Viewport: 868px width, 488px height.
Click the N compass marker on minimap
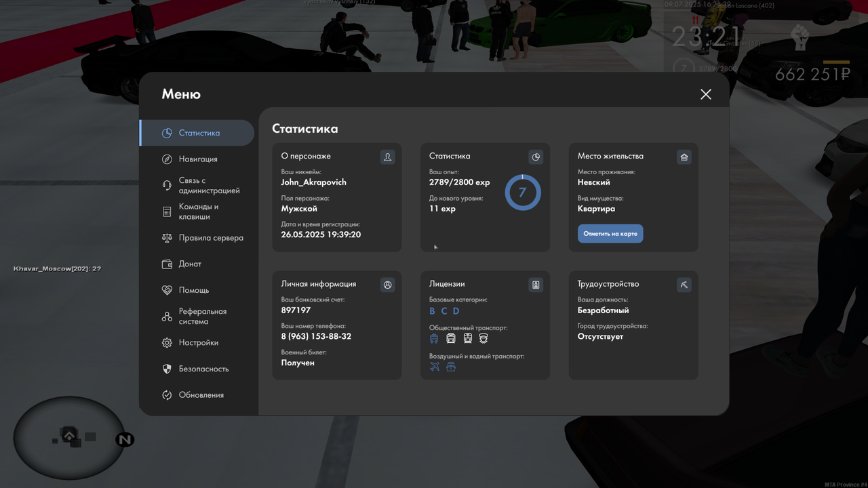click(124, 440)
